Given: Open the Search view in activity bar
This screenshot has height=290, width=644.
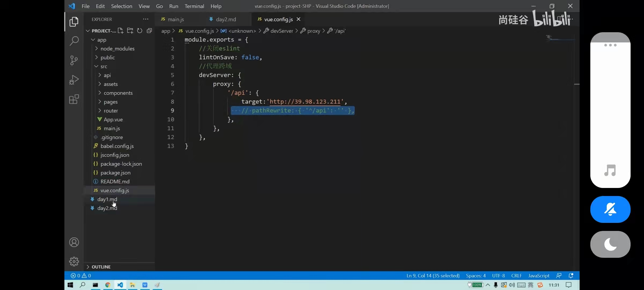Looking at the screenshot, I should [x=74, y=41].
